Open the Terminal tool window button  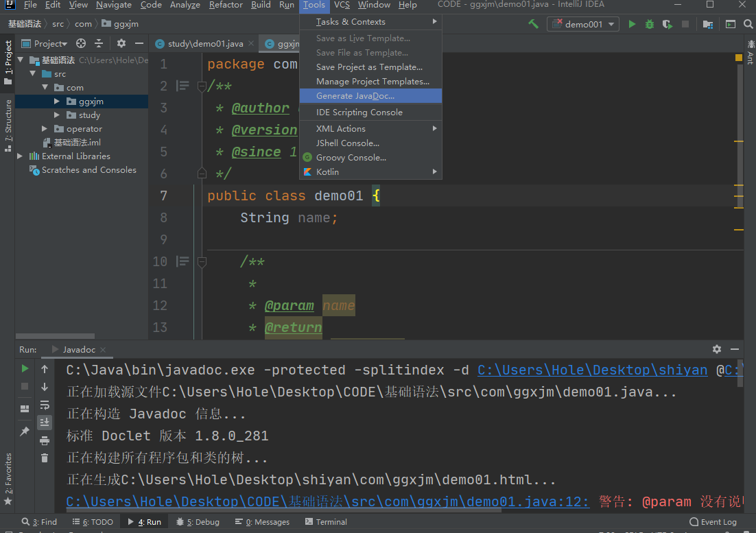[326, 522]
